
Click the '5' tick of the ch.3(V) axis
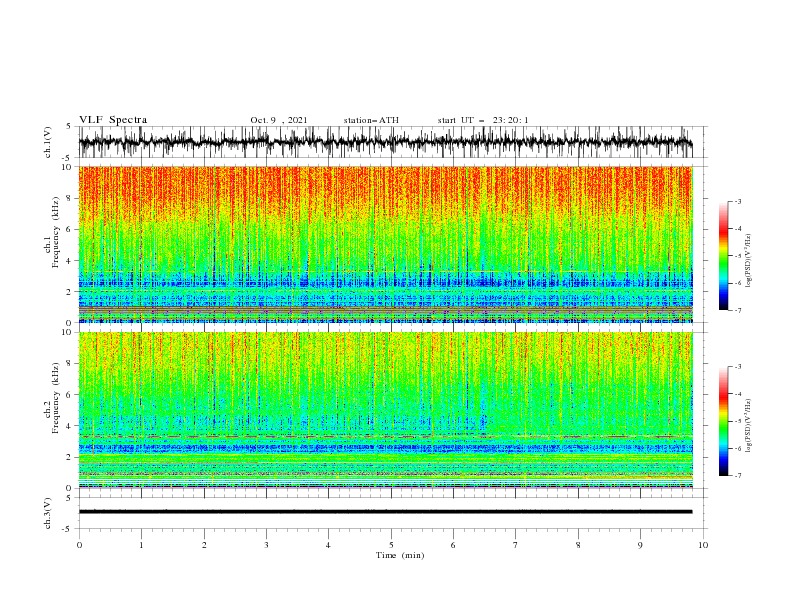tap(69, 497)
